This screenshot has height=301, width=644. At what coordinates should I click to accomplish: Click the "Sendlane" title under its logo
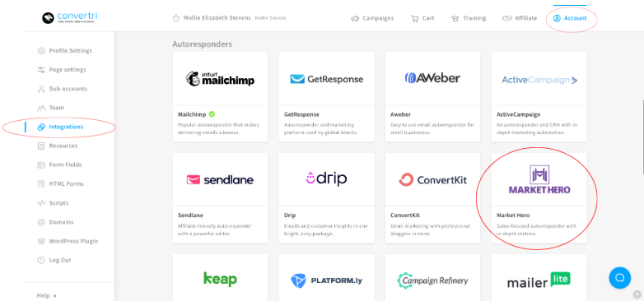click(190, 215)
